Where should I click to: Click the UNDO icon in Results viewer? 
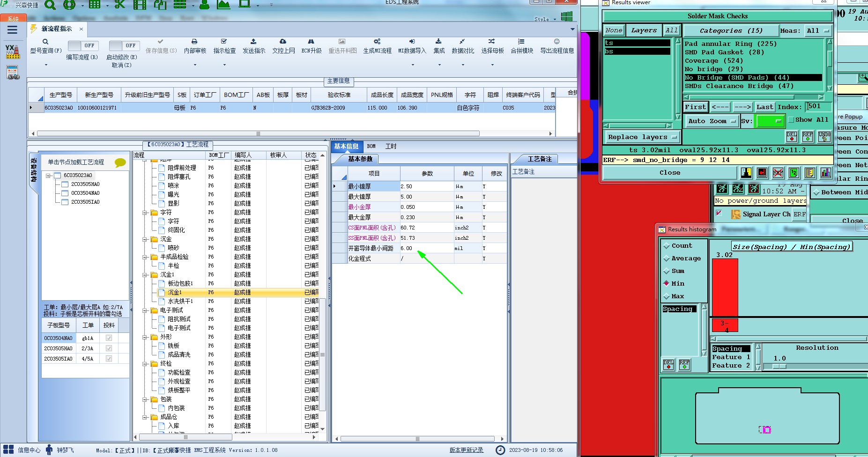tap(824, 137)
